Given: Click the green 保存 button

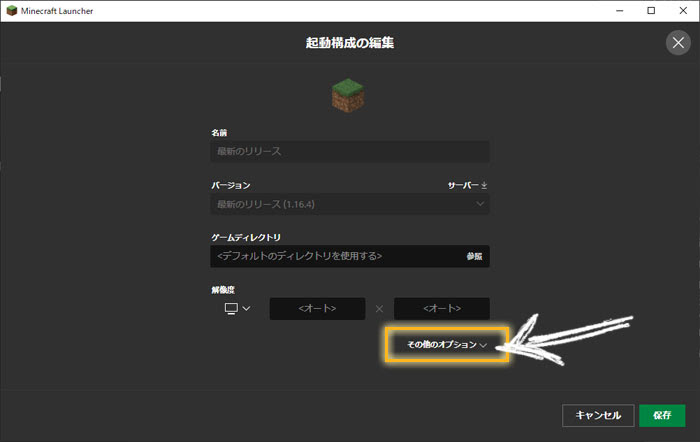Looking at the screenshot, I should point(662,415).
